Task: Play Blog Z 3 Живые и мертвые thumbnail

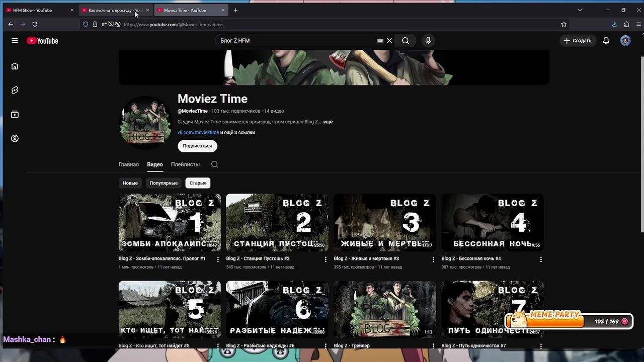Action: (385, 222)
